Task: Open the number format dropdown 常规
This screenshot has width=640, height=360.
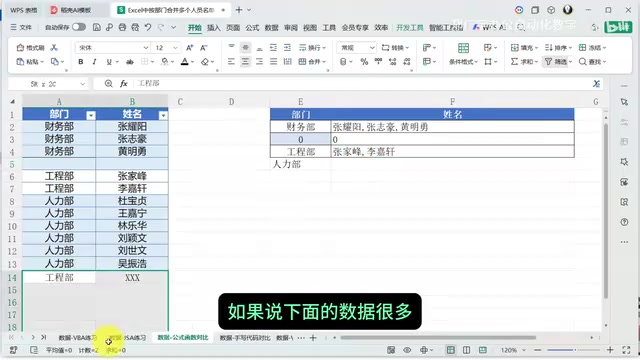Action: coord(372,48)
